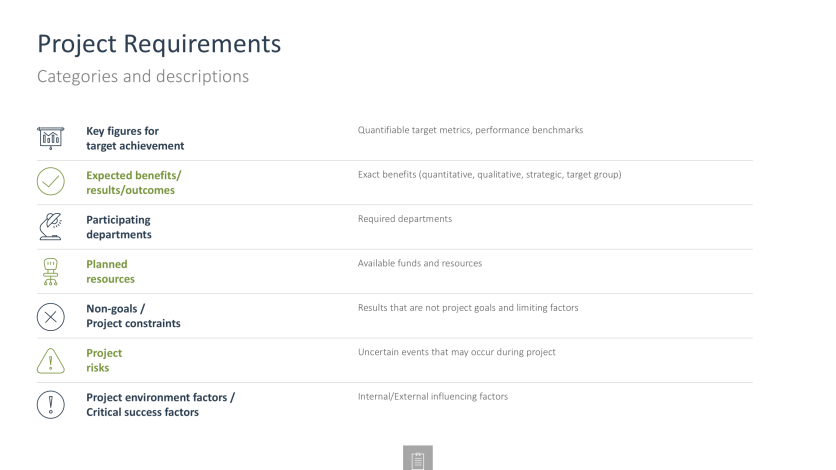The width and height of the screenshot is (836, 470).
Task: Click the green warning triangle icon
Action: pyautogui.click(x=50, y=360)
